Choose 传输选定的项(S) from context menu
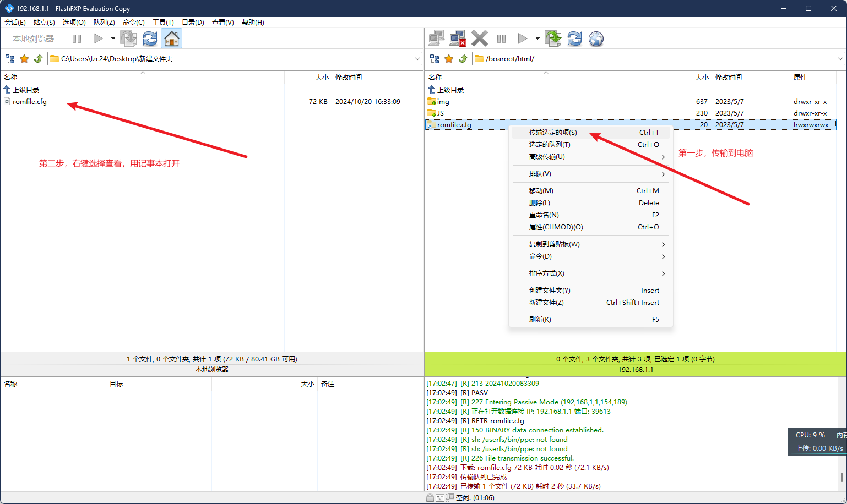 [553, 133]
